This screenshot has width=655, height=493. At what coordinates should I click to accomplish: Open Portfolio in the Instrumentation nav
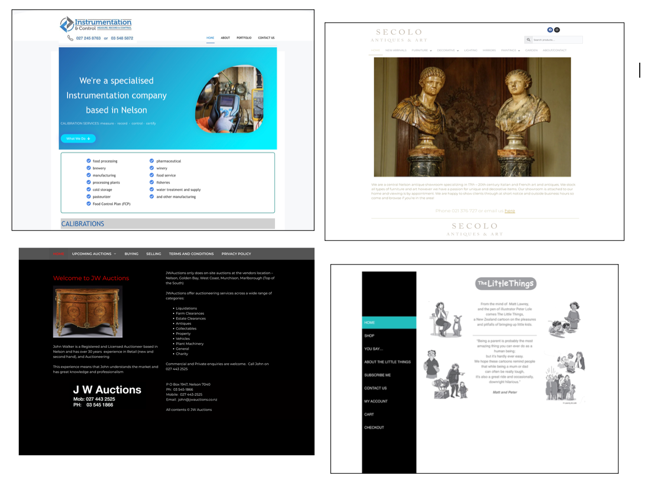point(244,38)
